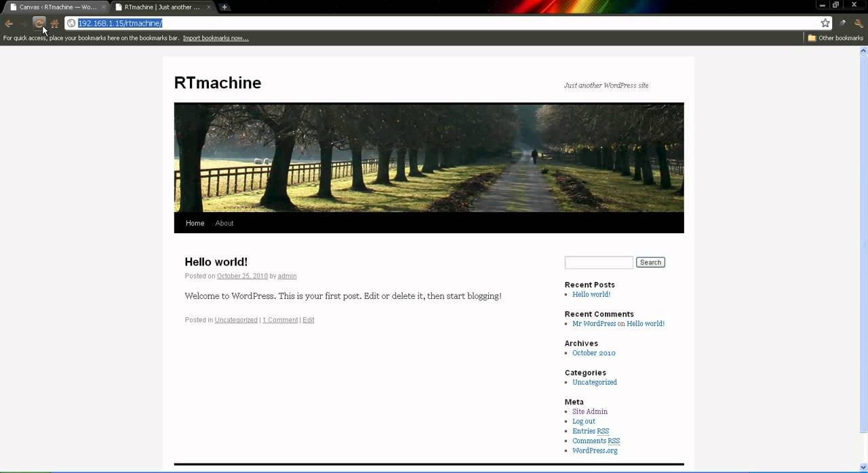Image resolution: width=868 pixels, height=473 pixels.
Task: Open Hello world! under Recent Comments
Action: (646, 323)
